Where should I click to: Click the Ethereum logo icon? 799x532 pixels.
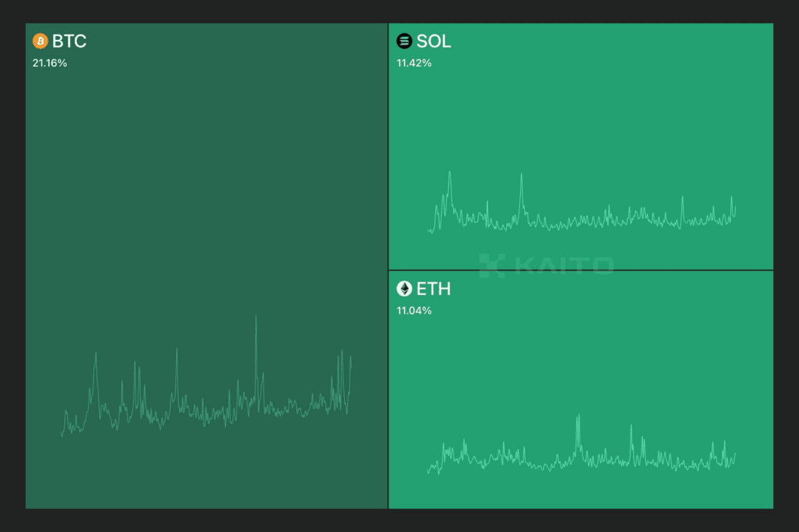point(404,289)
